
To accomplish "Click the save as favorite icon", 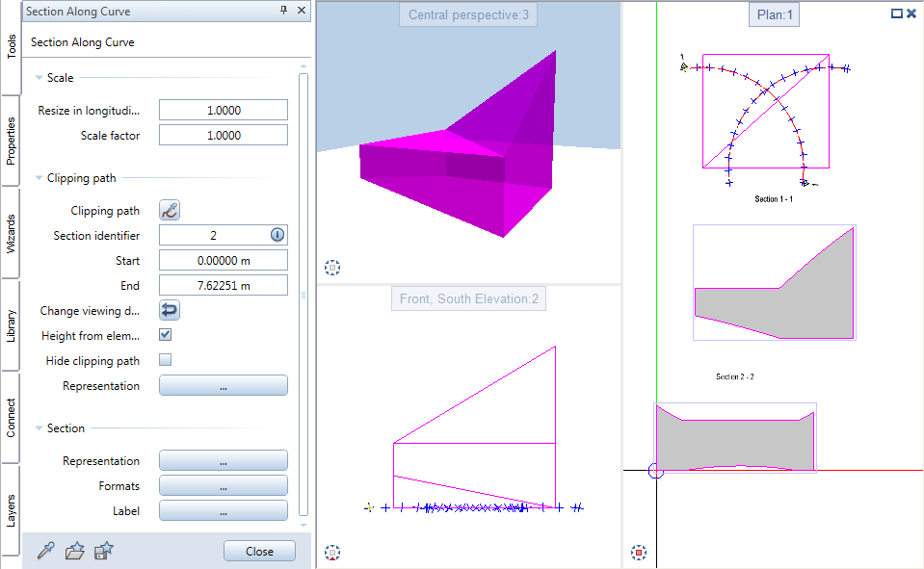I will 104,551.
